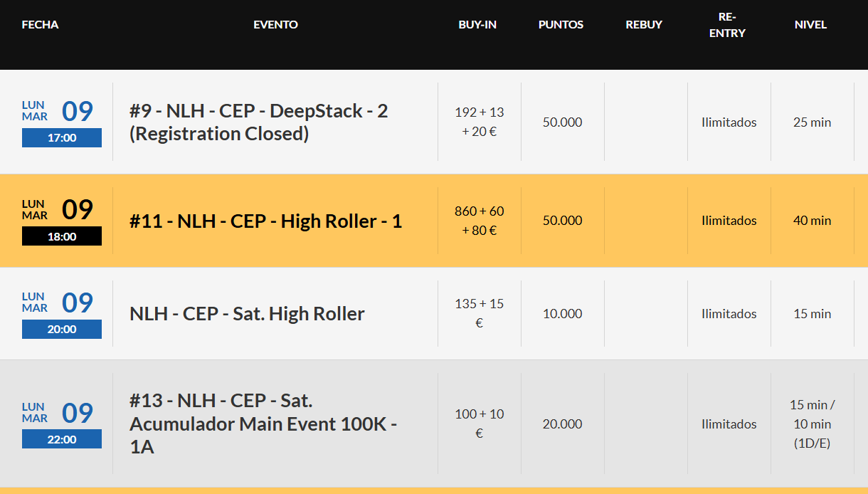Image resolution: width=868 pixels, height=494 pixels.
Task: Select the 10.000 points value
Action: 562,314
